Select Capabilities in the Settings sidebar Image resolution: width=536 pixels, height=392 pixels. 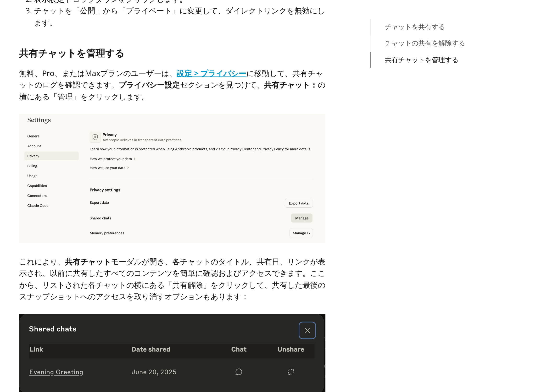[37, 186]
